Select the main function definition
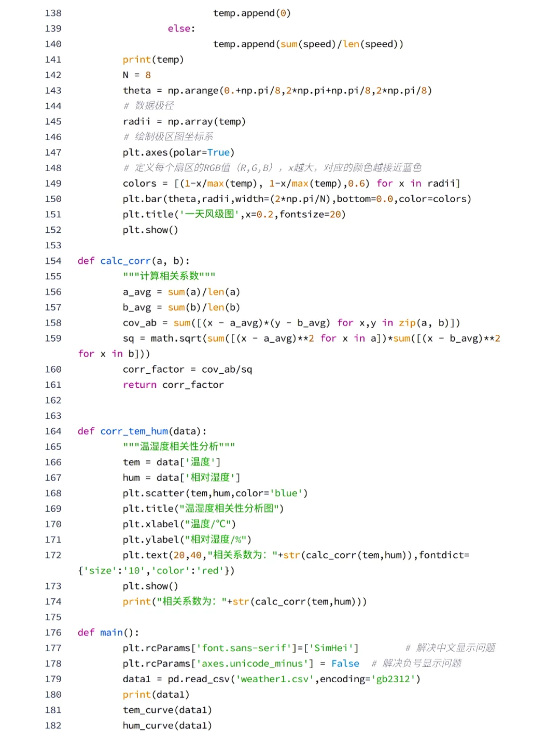 click(x=111, y=632)
